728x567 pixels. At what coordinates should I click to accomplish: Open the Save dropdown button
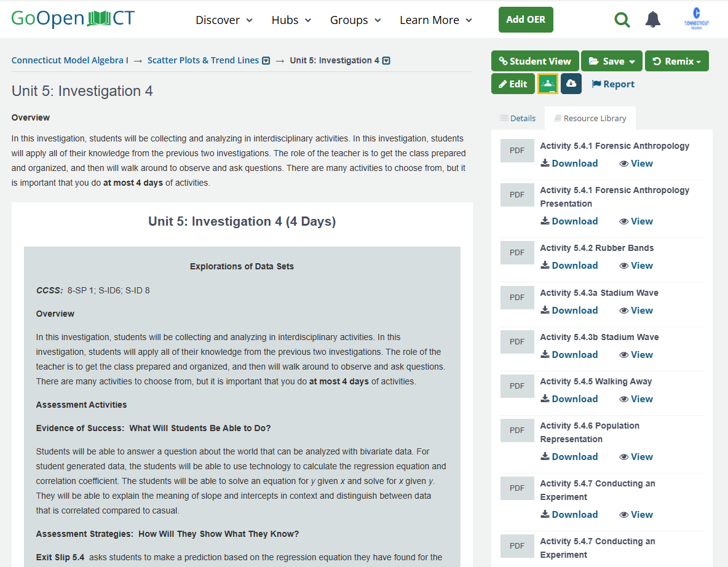click(x=612, y=61)
